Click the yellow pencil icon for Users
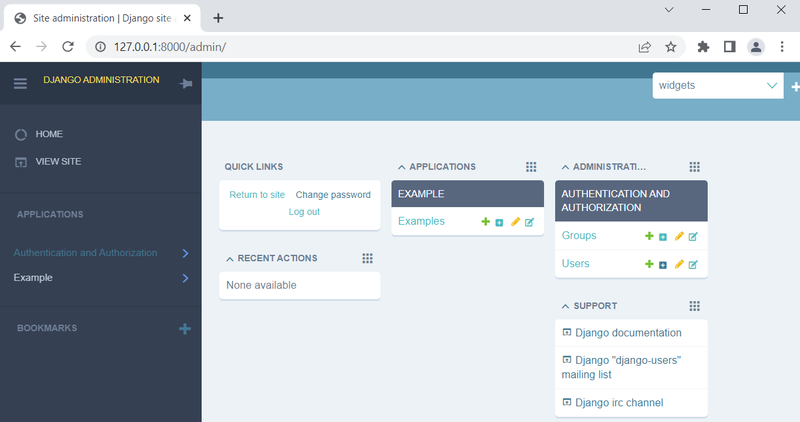This screenshot has width=800, height=422. coord(679,264)
